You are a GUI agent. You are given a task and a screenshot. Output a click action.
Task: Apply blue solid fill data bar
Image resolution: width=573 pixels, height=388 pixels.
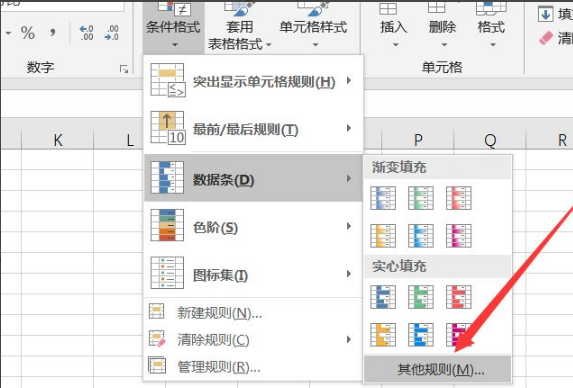[383, 297]
